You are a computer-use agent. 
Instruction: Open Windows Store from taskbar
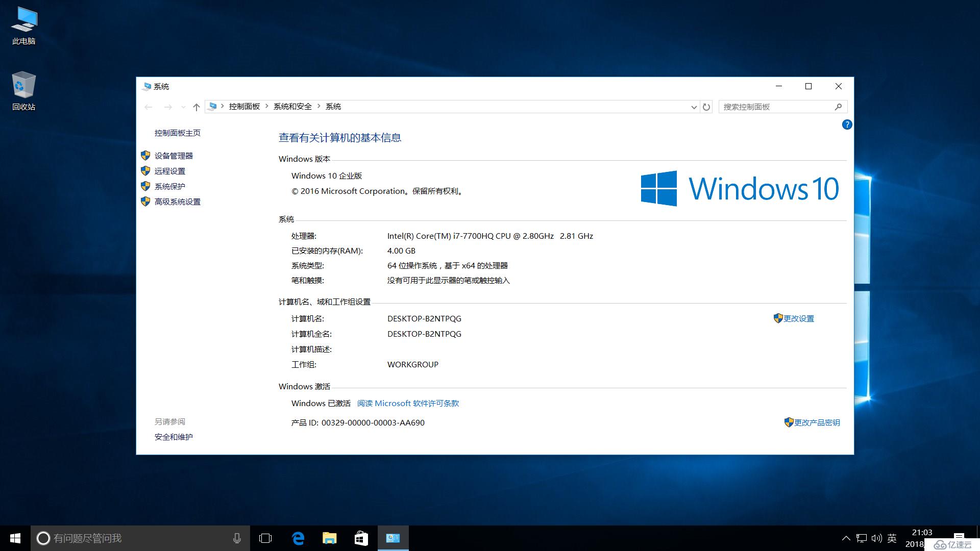361,538
